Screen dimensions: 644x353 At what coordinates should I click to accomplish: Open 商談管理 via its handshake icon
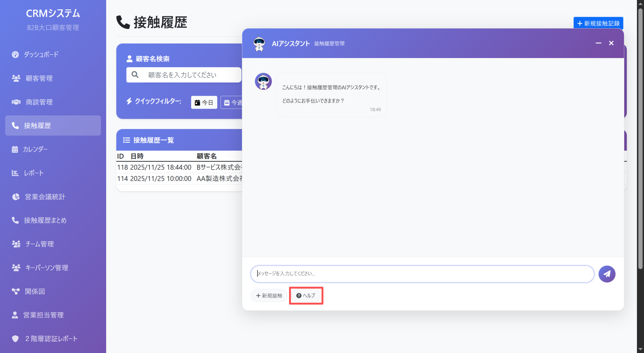click(16, 102)
